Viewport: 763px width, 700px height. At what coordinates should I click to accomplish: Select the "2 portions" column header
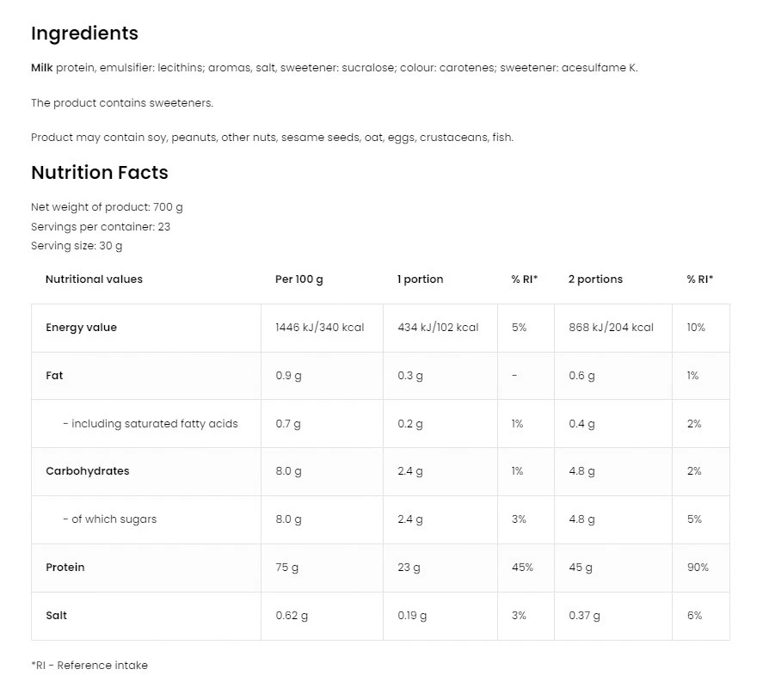point(595,279)
